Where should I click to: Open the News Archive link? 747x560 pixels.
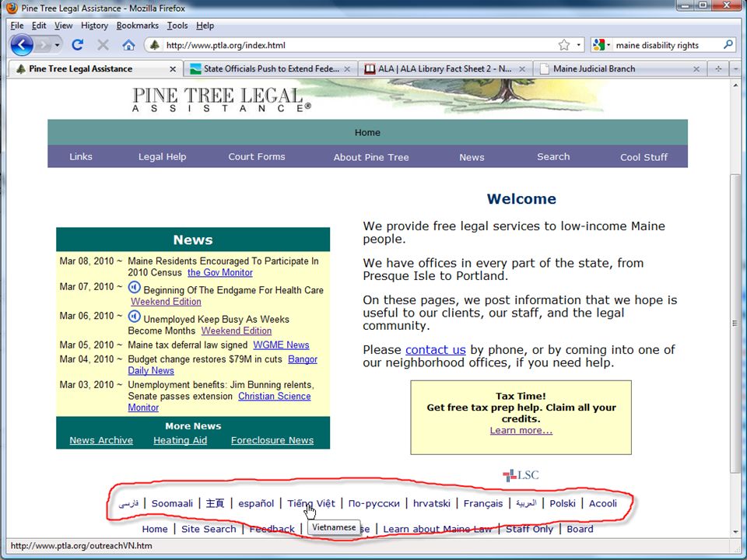pos(101,440)
